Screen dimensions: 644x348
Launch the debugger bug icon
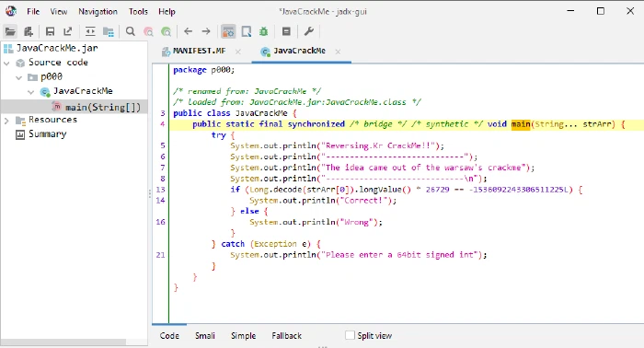264,31
